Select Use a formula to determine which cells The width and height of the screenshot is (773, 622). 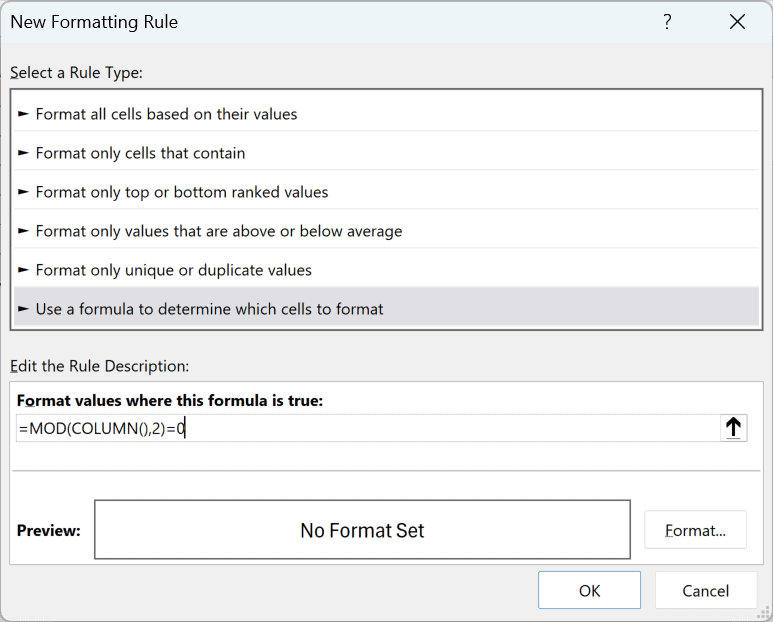tap(386, 309)
